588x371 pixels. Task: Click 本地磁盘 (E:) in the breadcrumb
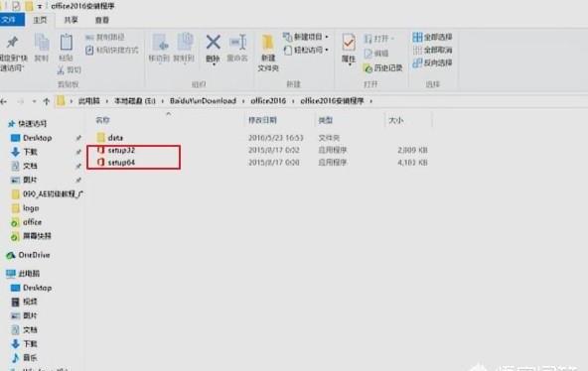(135, 101)
